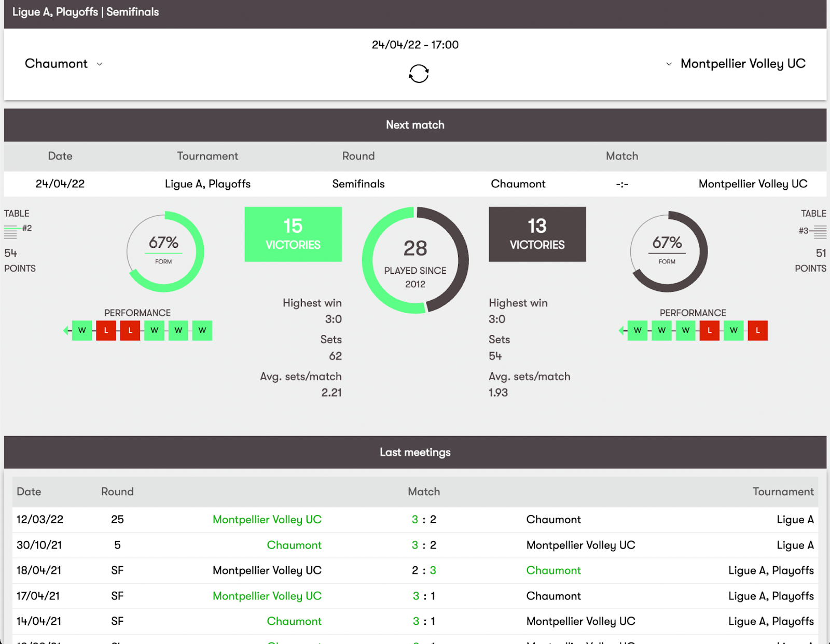Click Montpellier sets total 54
Viewport: 830px width, 644px height.
pos(495,356)
